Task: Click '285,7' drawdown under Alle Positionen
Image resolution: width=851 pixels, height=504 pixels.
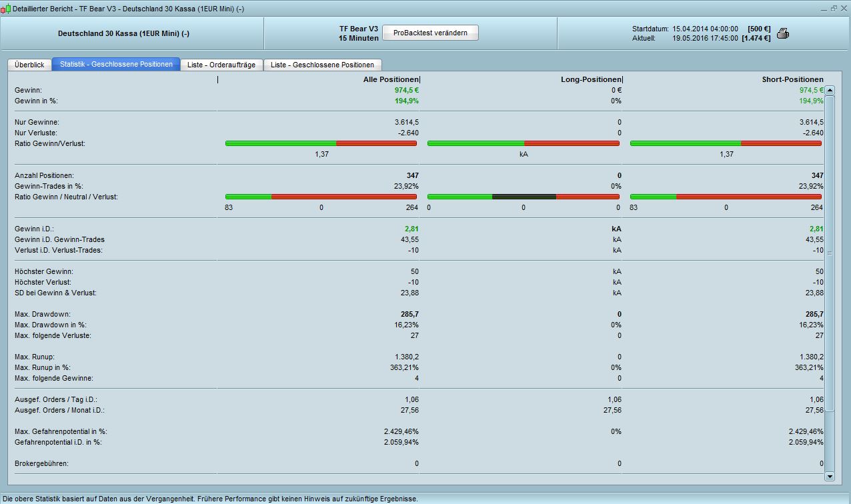Action: [409, 314]
